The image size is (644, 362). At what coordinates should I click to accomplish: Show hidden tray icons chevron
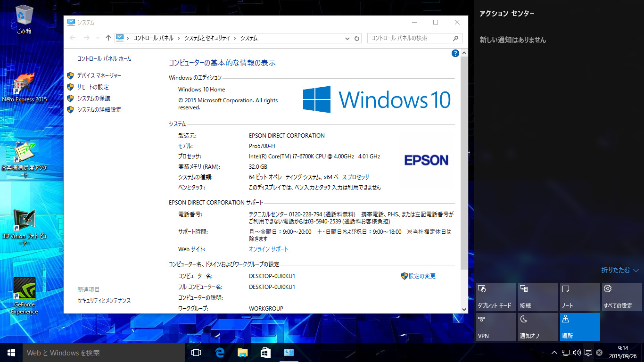pyautogui.click(x=554, y=353)
